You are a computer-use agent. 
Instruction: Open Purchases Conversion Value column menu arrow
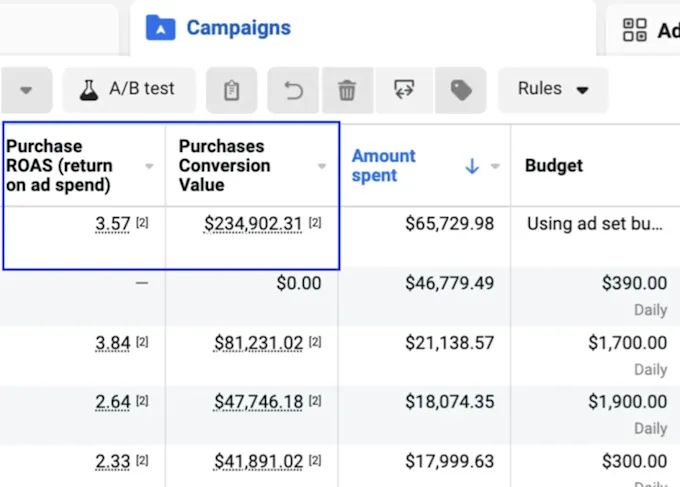pyautogui.click(x=322, y=167)
